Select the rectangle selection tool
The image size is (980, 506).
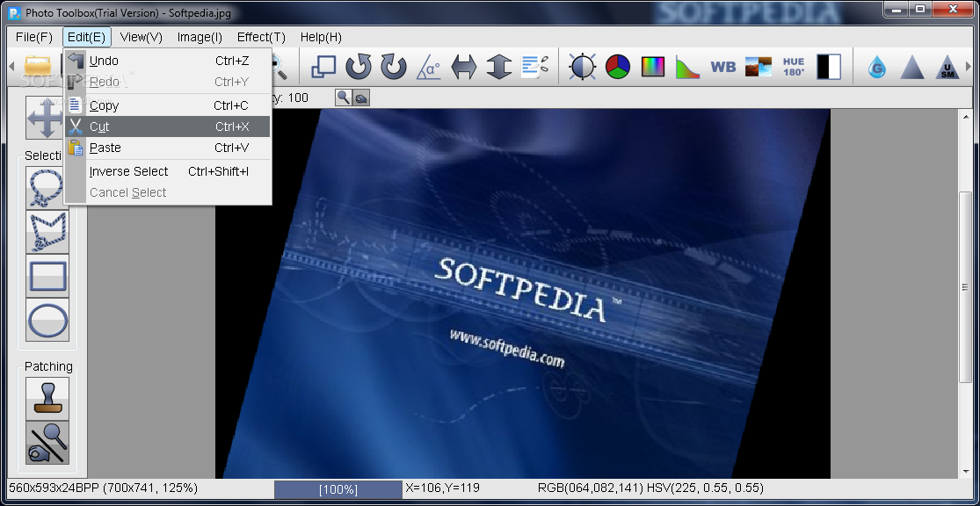point(47,276)
